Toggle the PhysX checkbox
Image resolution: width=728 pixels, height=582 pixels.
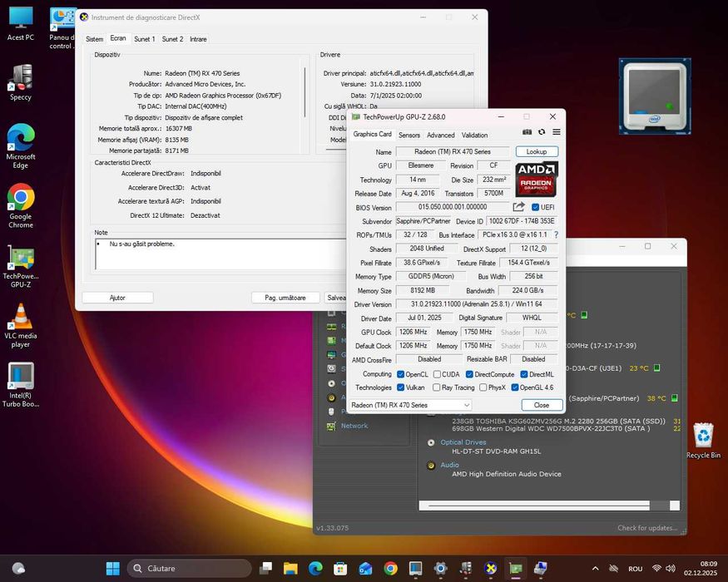[483, 387]
